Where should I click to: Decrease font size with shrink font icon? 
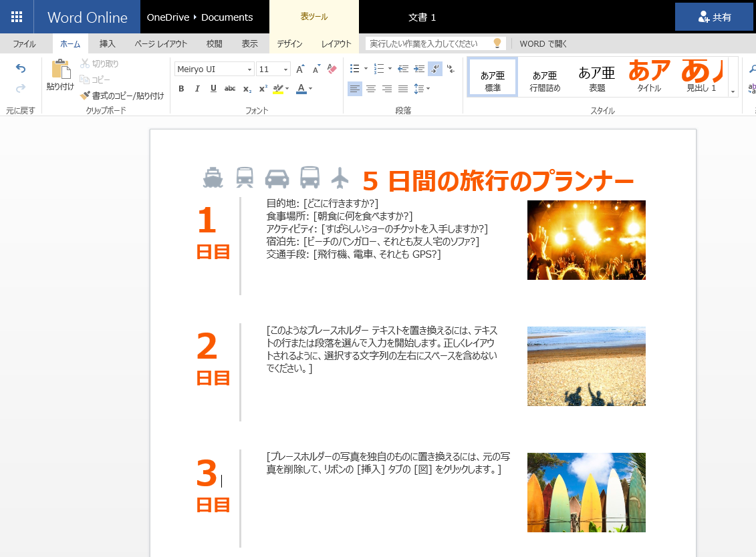316,69
